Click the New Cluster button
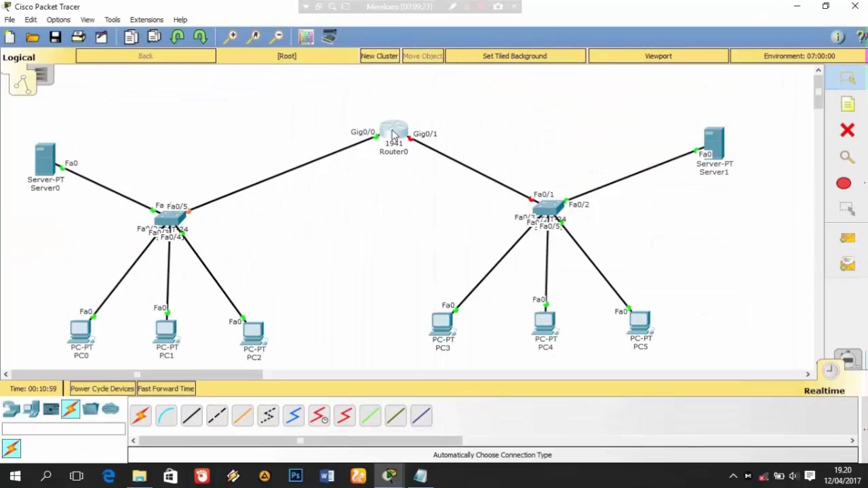Viewport: 868px width, 488px height. 379,56
